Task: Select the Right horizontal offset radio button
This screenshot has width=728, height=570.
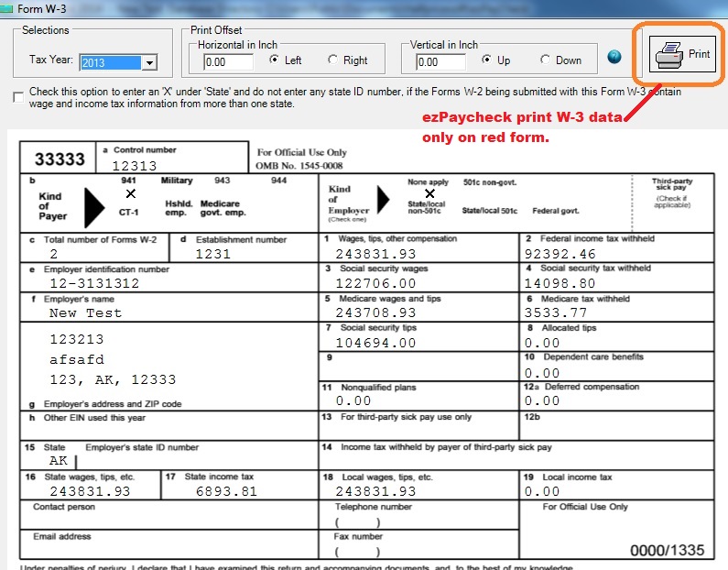Action: [x=333, y=60]
